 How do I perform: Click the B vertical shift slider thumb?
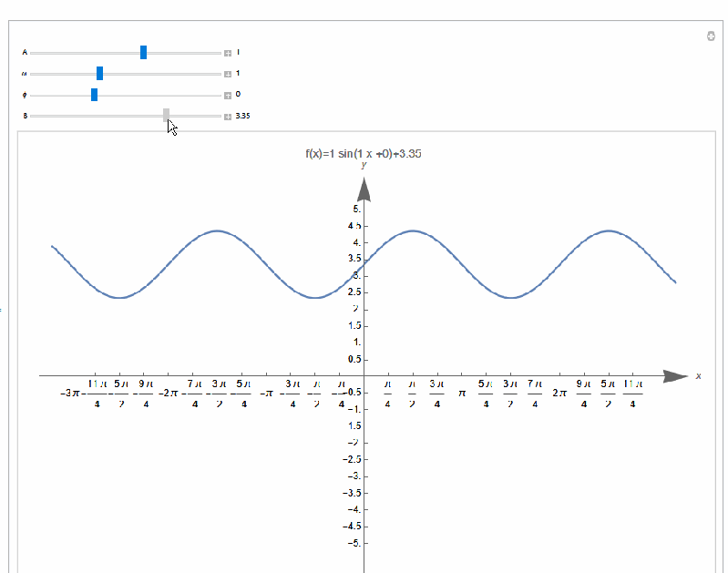click(166, 115)
